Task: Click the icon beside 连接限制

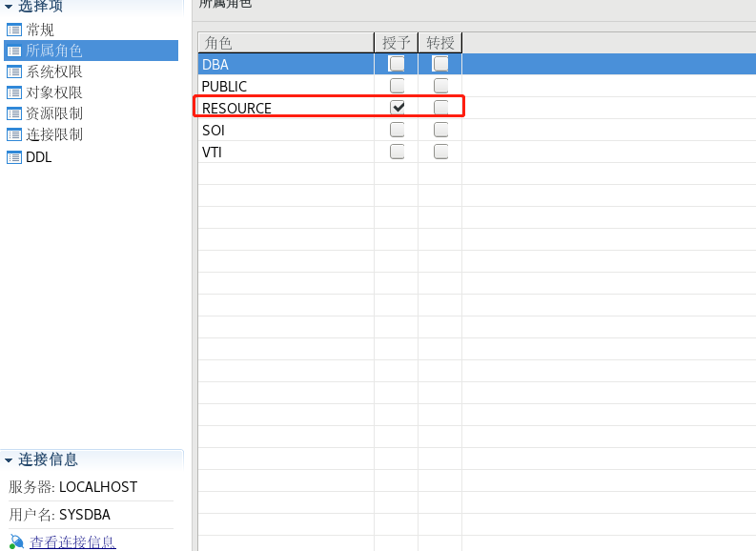Action: [x=14, y=134]
